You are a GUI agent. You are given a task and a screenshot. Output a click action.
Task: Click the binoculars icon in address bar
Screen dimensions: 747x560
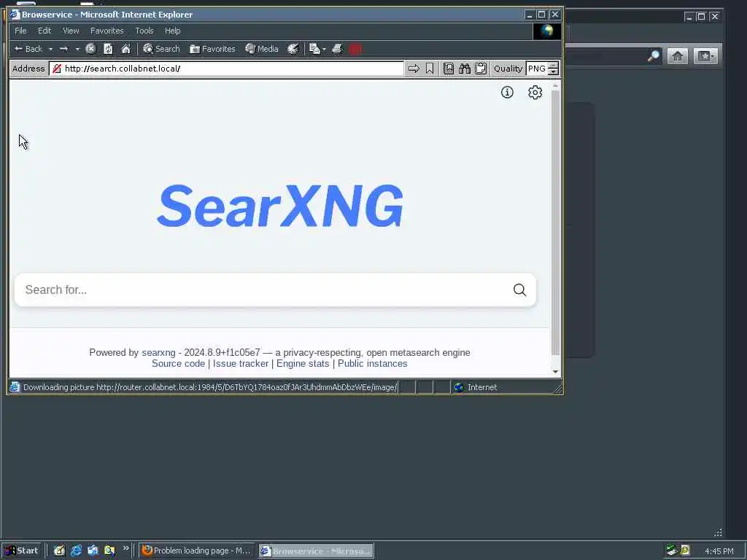point(465,69)
